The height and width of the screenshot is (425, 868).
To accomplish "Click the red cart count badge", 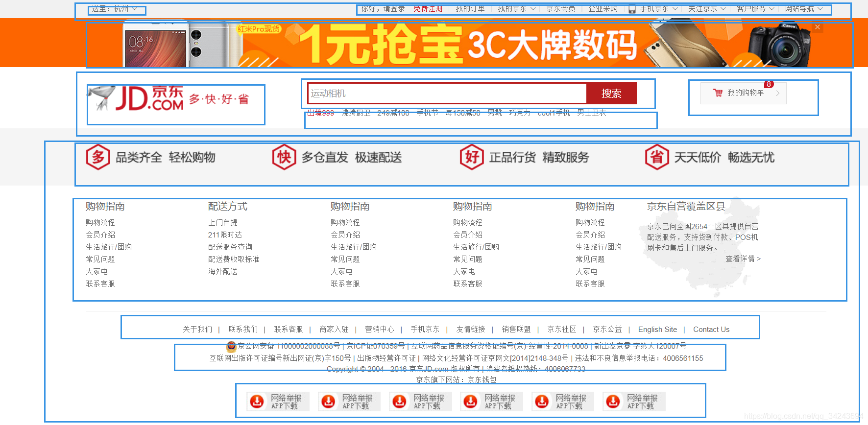I will click(x=769, y=84).
